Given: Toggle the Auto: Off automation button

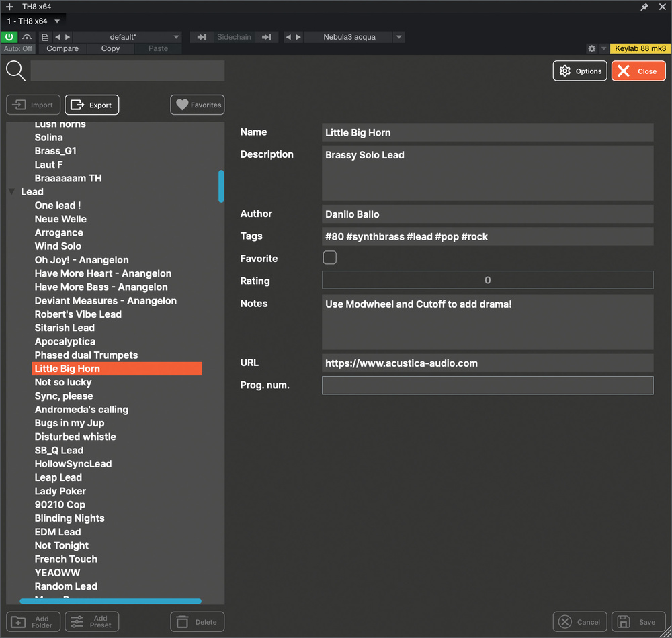Looking at the screenshot, I should click(18, 49).
